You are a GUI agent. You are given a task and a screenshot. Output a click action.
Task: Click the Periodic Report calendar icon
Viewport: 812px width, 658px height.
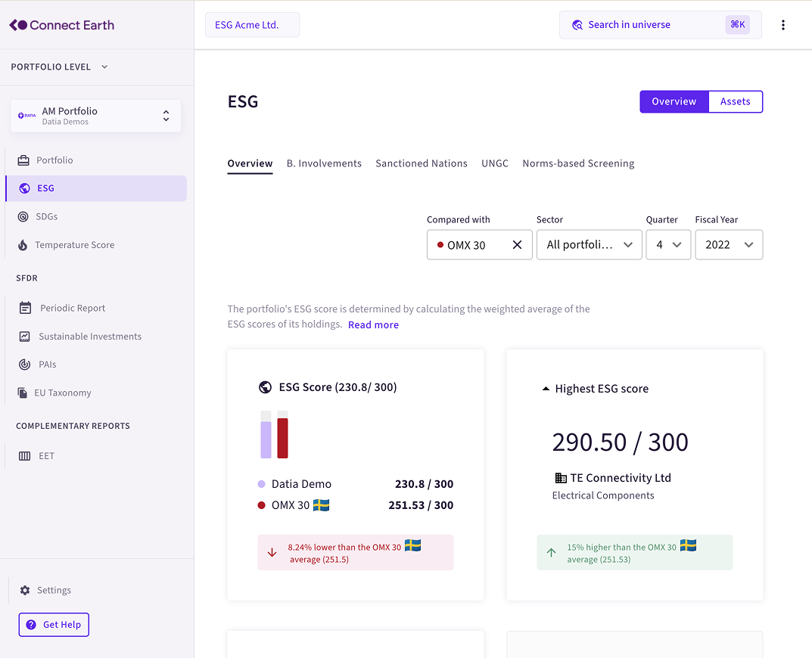[25, 308]
